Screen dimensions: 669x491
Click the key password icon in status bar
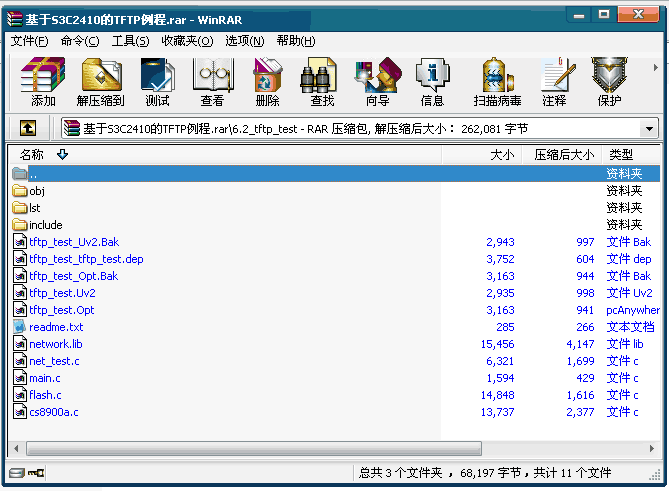click(x=36, y=473)
